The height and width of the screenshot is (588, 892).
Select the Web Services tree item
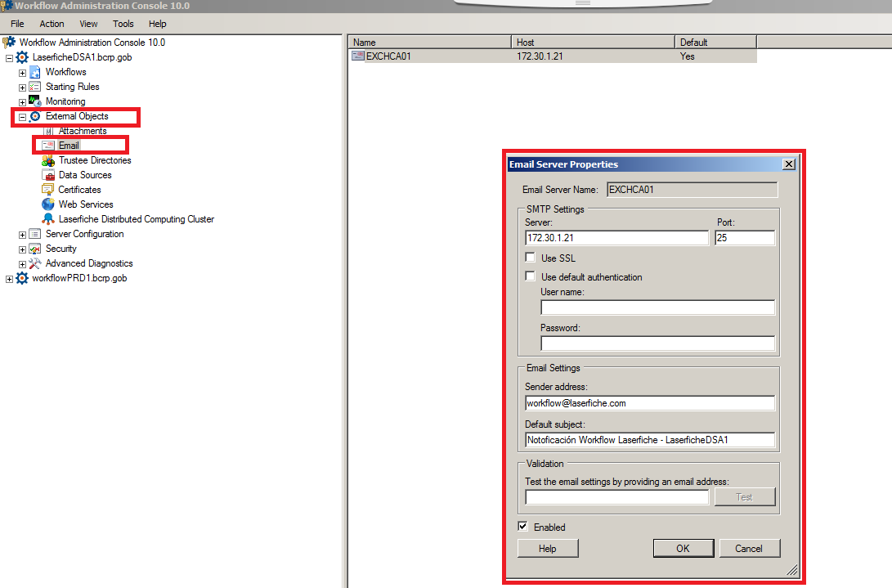[86, 204]
